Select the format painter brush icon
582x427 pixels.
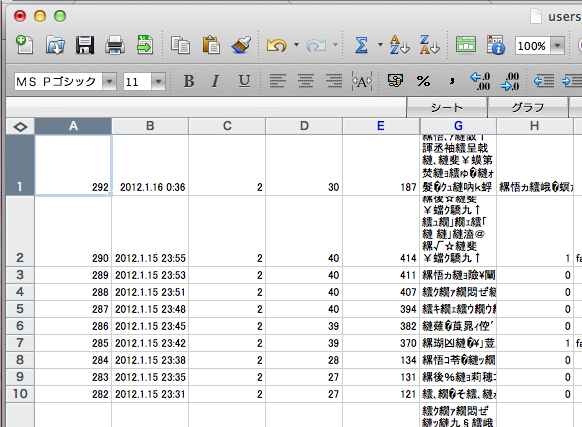coord(241,45)
